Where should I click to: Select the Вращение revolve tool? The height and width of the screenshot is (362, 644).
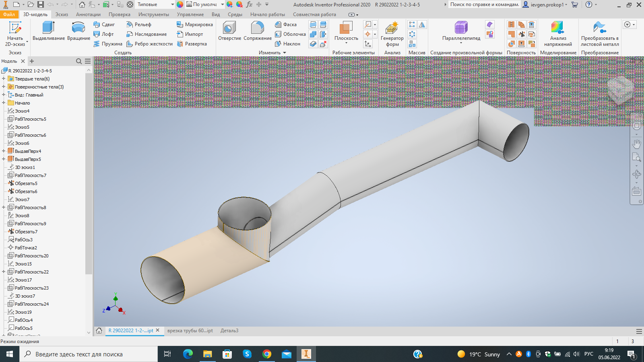(78, 31)
